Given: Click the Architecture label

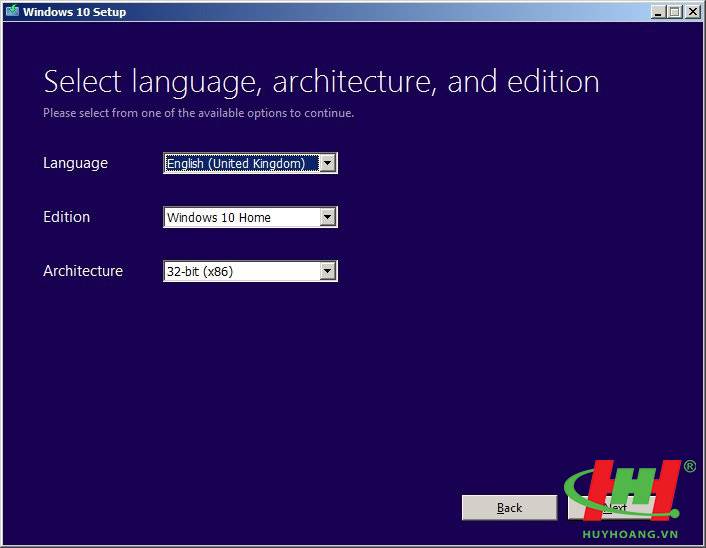Looking at the screenshot, I should pos(83,271).
